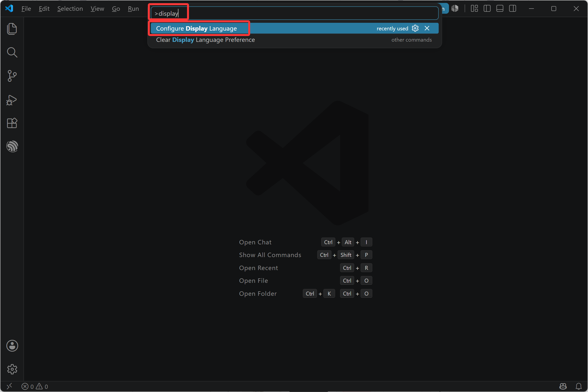The height and width of the screenshot is (392, 588).
Task: Remove Configure Display Language from recently used
Action: [x=427, y=28]
